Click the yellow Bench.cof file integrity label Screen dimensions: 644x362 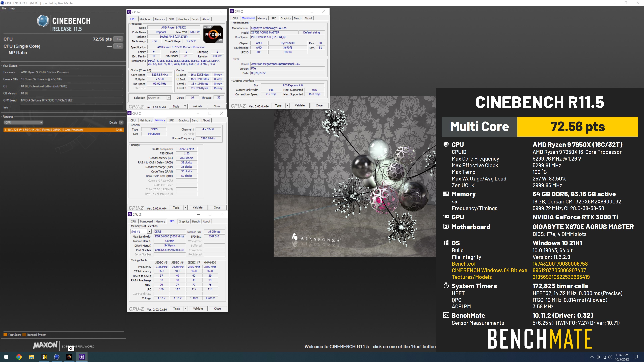click(464, 264)
